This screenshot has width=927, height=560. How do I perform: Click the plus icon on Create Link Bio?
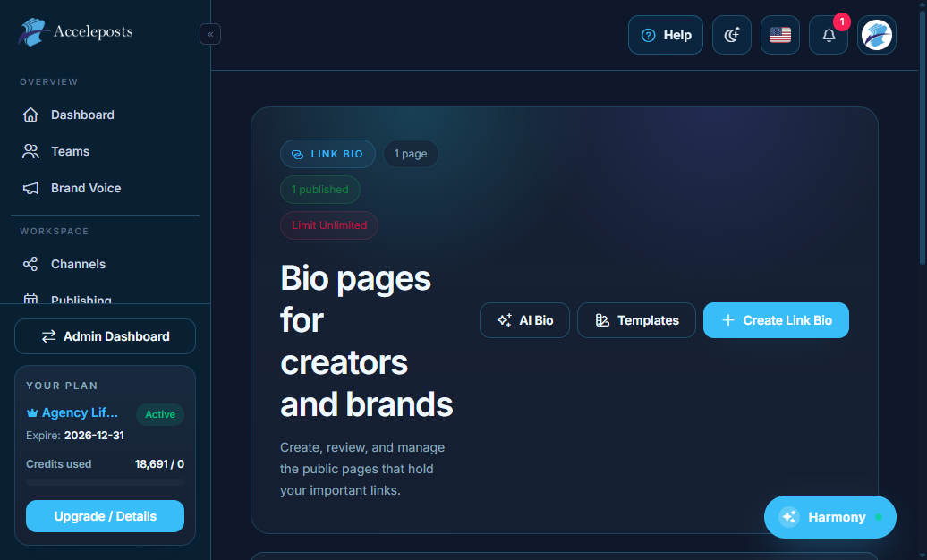click(728, 320)
